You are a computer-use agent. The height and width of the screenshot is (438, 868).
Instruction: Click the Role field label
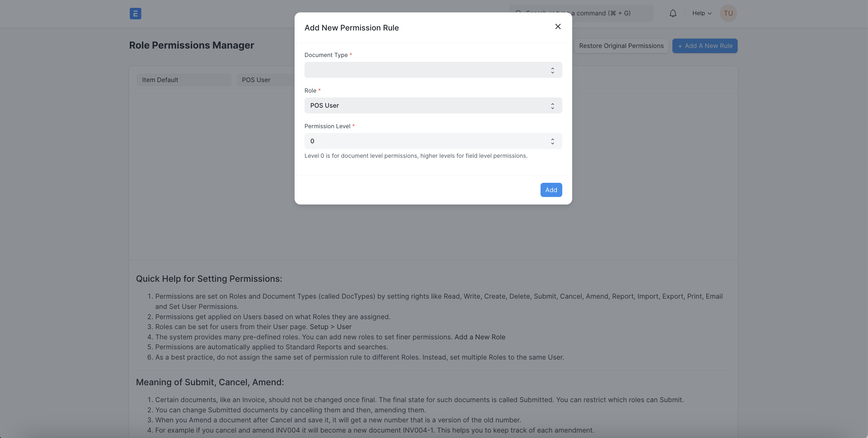310,90
